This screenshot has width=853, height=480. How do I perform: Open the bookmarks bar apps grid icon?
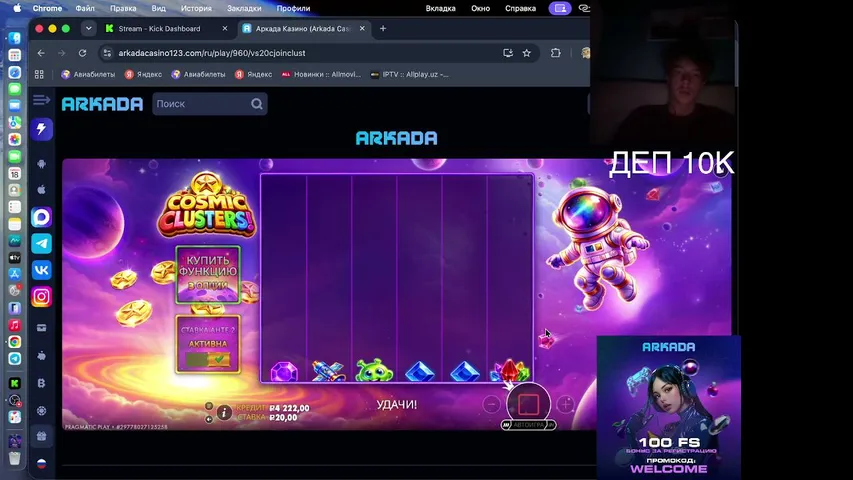(x=39, y=75)
